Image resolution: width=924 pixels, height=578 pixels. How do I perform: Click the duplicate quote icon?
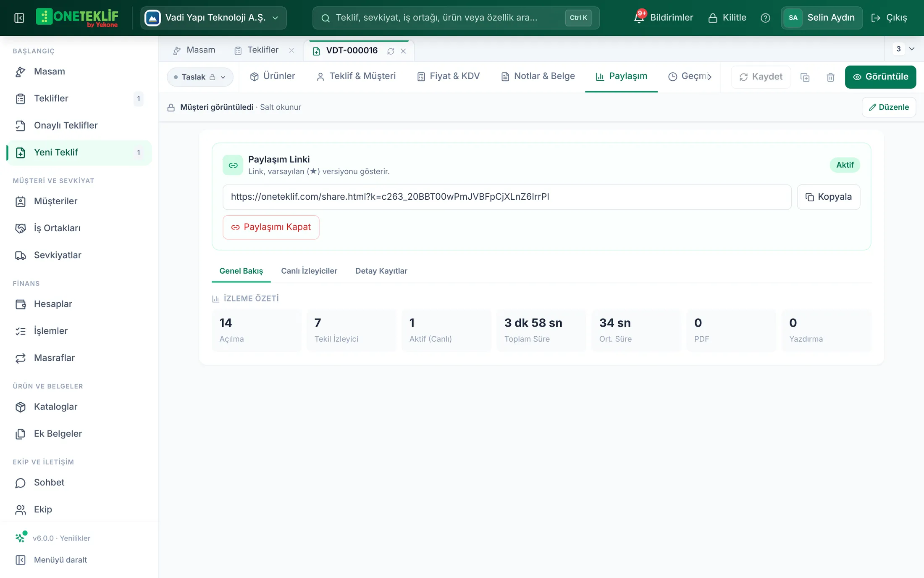pos(805,77)
